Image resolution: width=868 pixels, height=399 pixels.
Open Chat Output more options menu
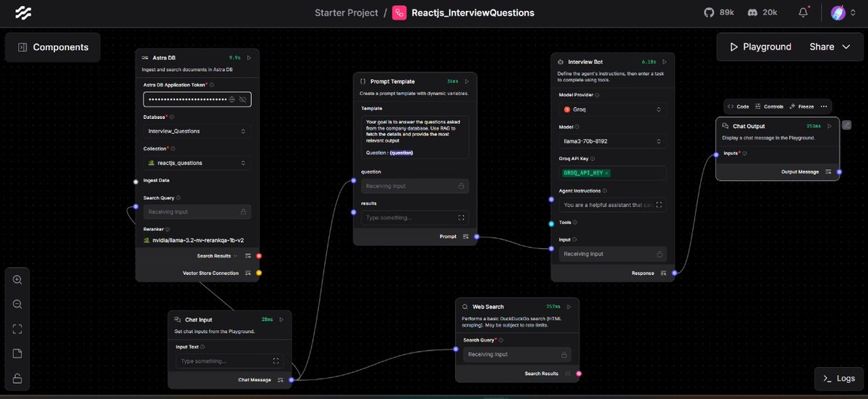point(824,106)
